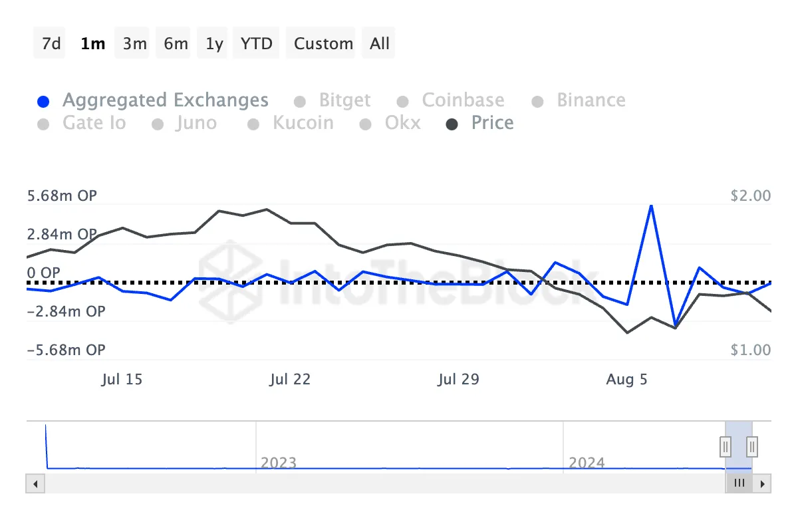Click the left navigator range handle
Screen dimensions: 798x532
726,446
